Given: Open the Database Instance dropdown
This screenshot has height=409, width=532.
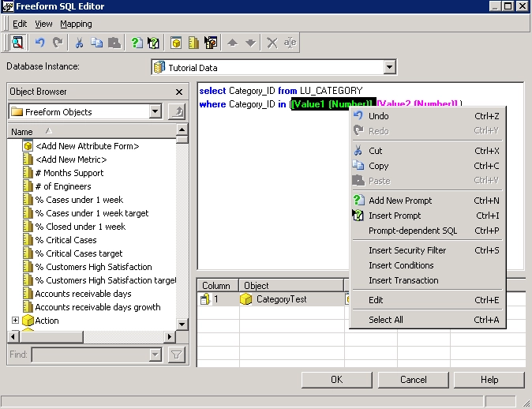Looking at the screenshot, I should (x=389, y=68).
